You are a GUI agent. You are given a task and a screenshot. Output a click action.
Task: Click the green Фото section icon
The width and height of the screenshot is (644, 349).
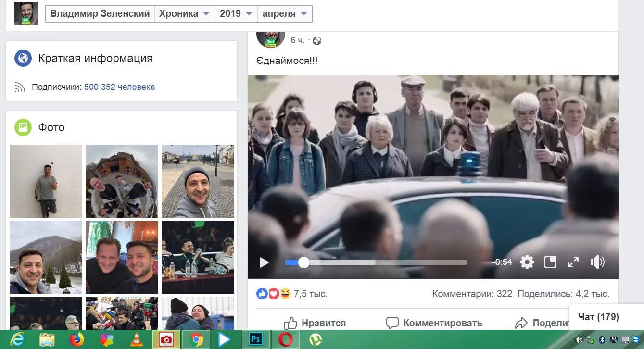pyautogui.click(x=23, y=127)
